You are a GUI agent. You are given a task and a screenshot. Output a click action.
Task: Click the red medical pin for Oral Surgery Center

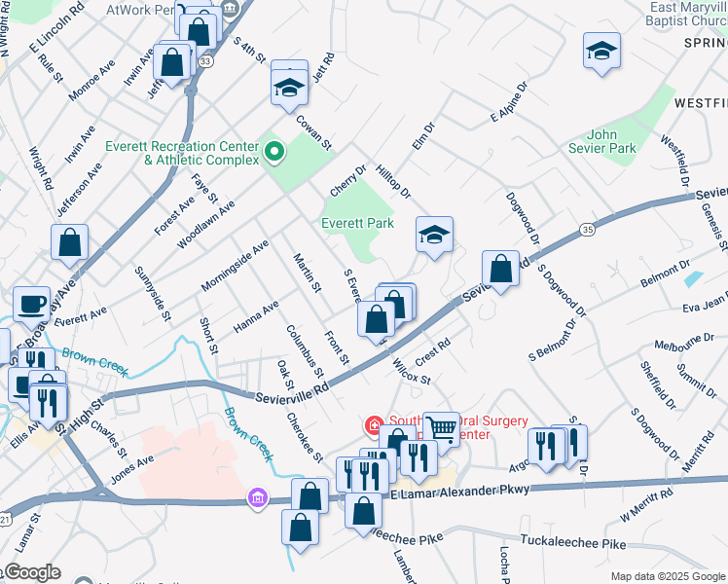pyautogui.click(x=374, y=426)
